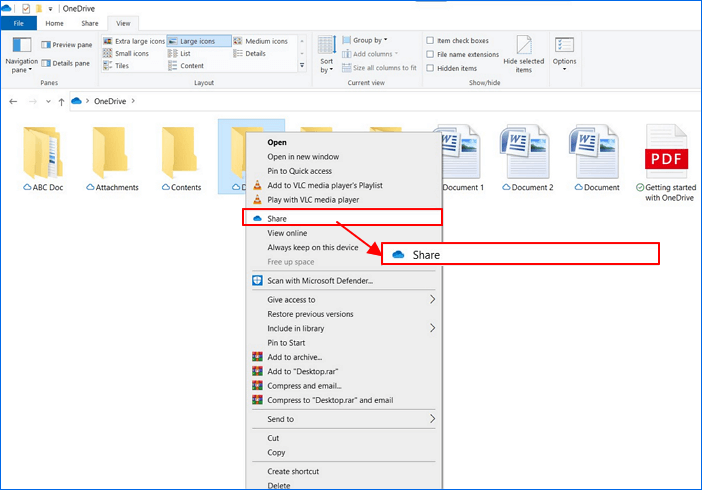Click the up arrow navigation button
The width and height of the screenshot is (702, 490).
(x=61, y=101)
